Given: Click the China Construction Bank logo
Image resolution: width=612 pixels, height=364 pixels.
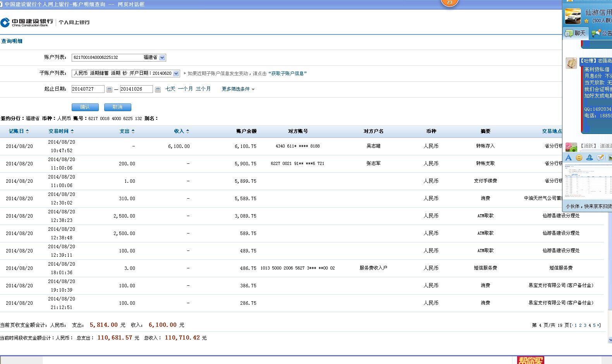Looking at the screenshot, I should point(27,22).
